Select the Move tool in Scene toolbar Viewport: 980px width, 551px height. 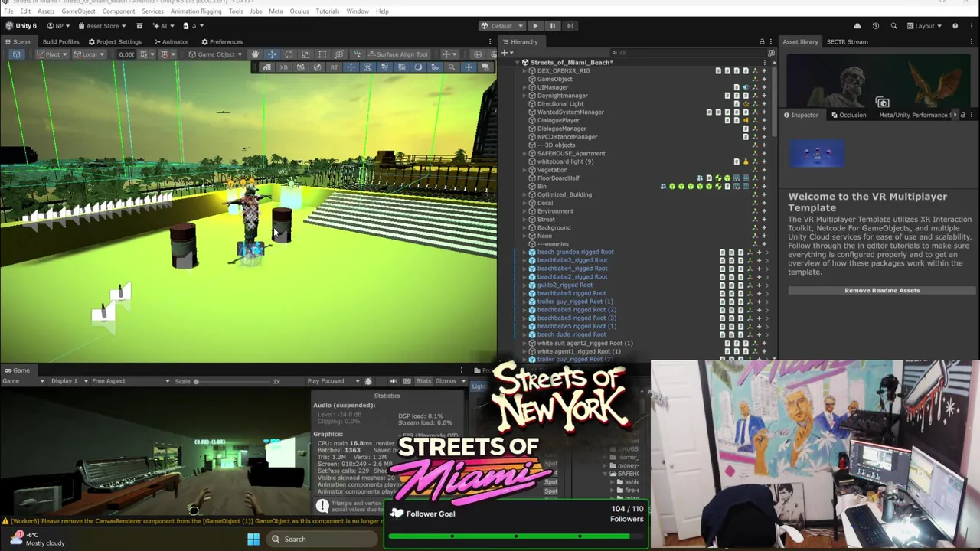pos(272,54)
